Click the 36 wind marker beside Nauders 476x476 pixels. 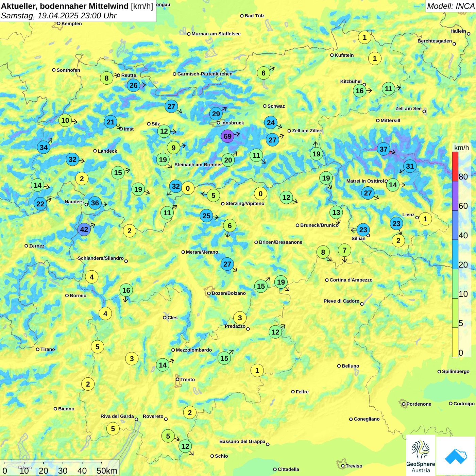point(95,203)
